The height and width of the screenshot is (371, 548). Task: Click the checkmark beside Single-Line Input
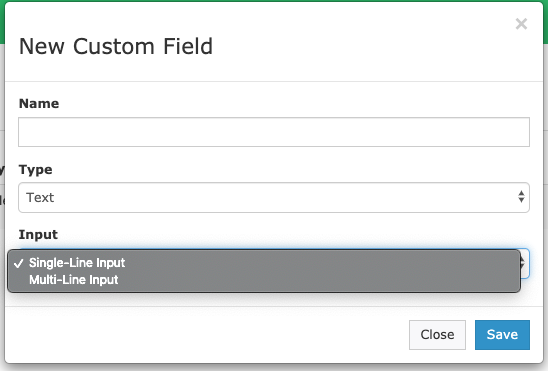click(19, 263)
